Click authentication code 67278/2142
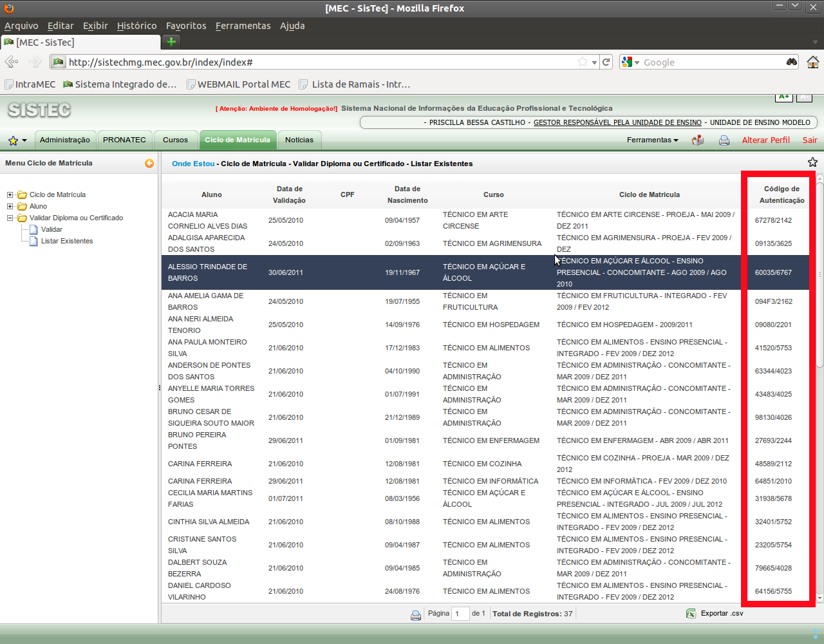The image size is (824, 644). (x=773, y=220)
